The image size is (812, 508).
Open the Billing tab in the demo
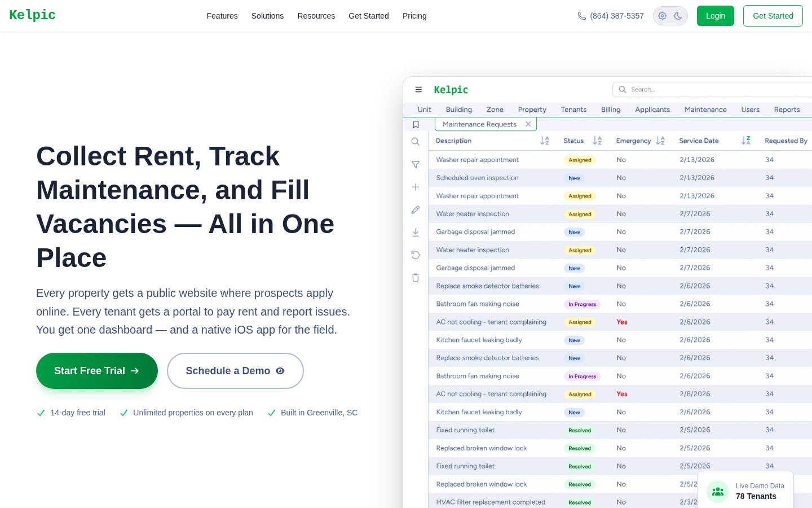(x=611, y=110)
